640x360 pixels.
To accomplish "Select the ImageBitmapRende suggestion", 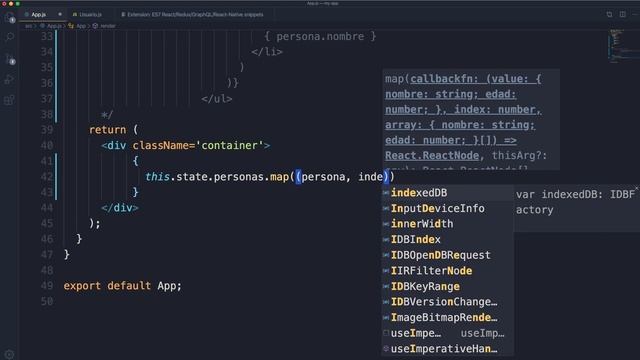I will (447, 317).
